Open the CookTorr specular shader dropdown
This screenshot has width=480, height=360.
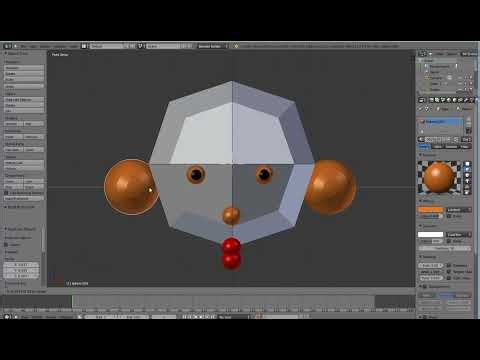click(458, 234)
